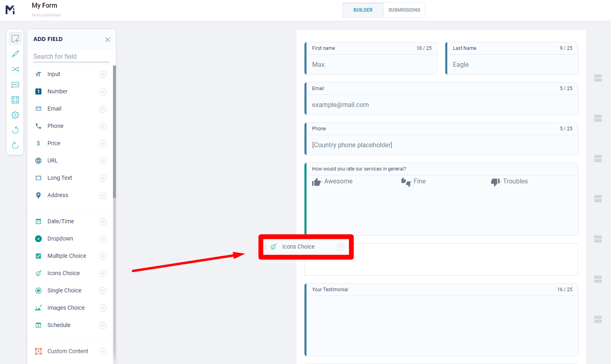This screenshot has height=364, width=611.
Task: Add a Schedule field with plus icon
Action: (103, 325)
